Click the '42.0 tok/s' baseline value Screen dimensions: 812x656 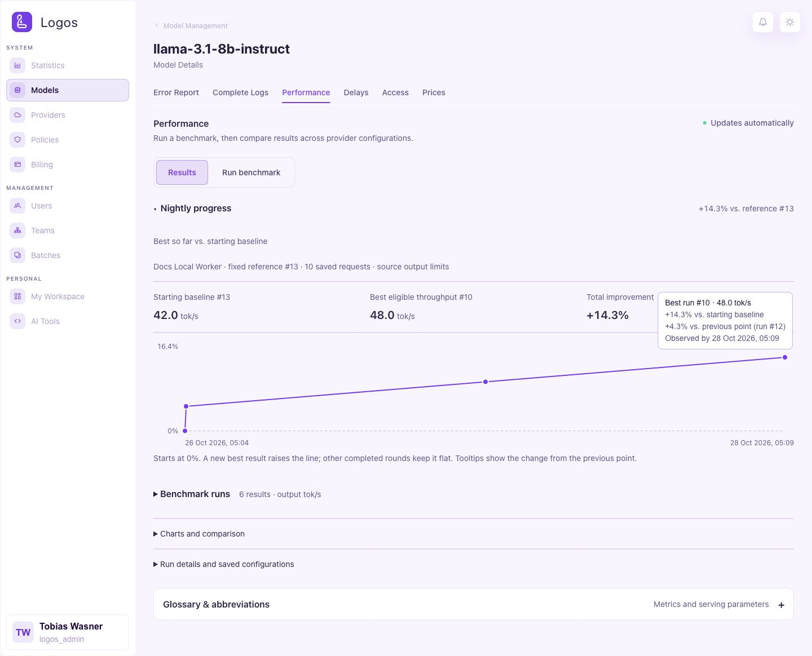coord(176,316)
